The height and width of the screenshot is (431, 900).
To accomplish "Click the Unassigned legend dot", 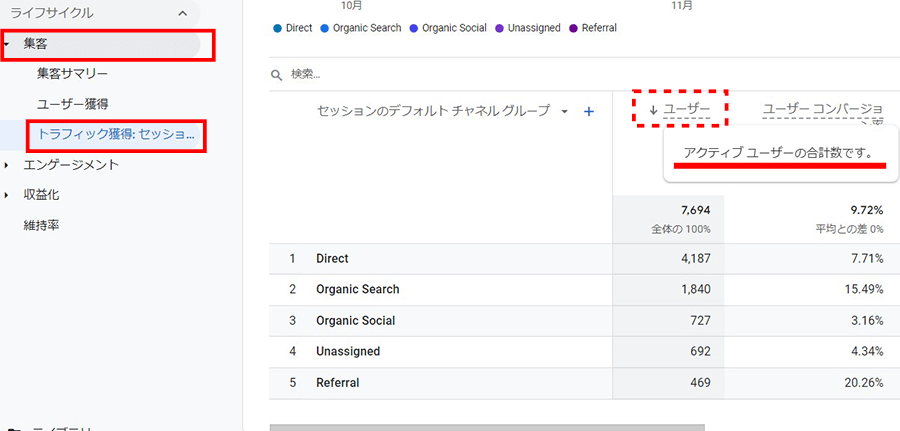I will (498, 28).
